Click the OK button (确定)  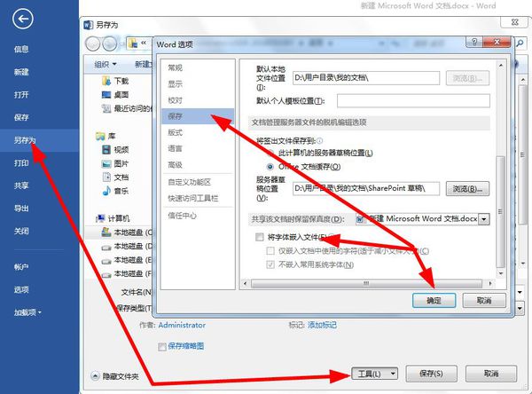[434, 300]
